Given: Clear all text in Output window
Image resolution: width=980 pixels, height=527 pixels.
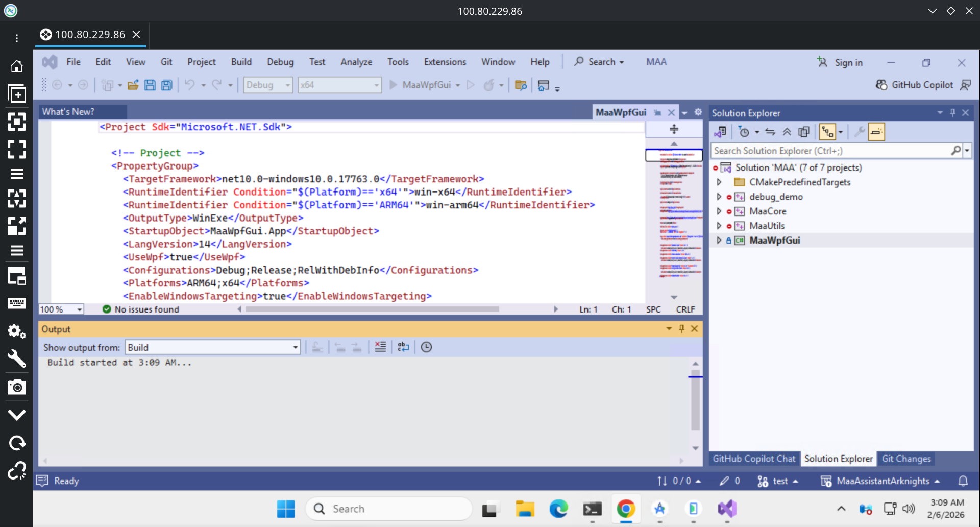Looking at the screenshot, I should click(380, 347).
